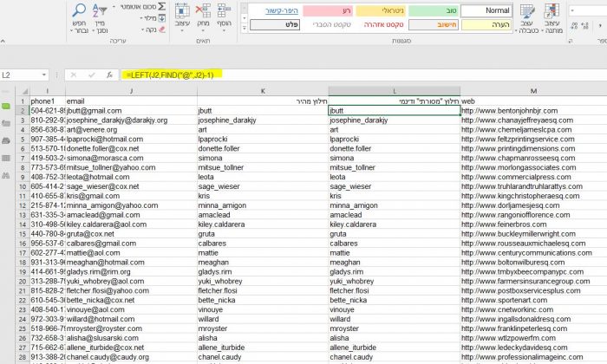Apply the Good (טוב) green style

tap(434, 10)
